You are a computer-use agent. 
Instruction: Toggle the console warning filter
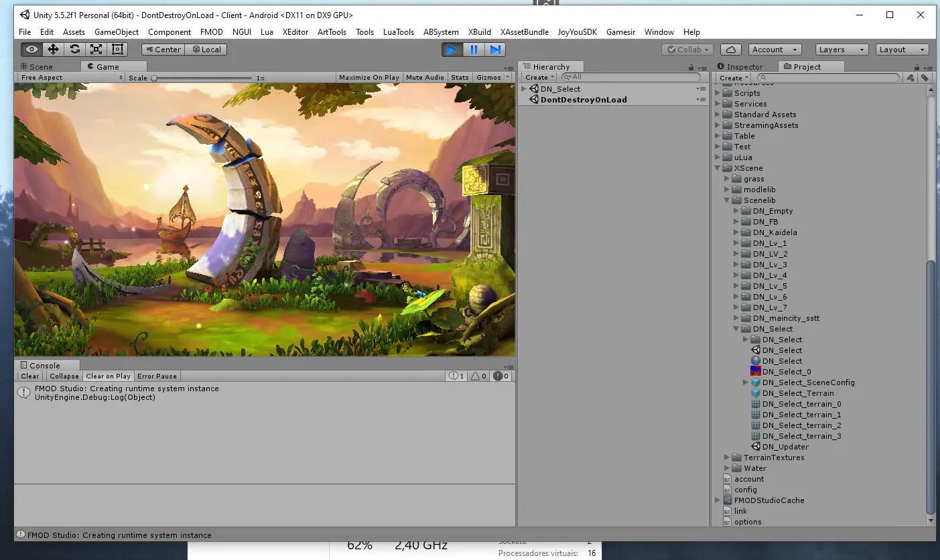point(479,376)
